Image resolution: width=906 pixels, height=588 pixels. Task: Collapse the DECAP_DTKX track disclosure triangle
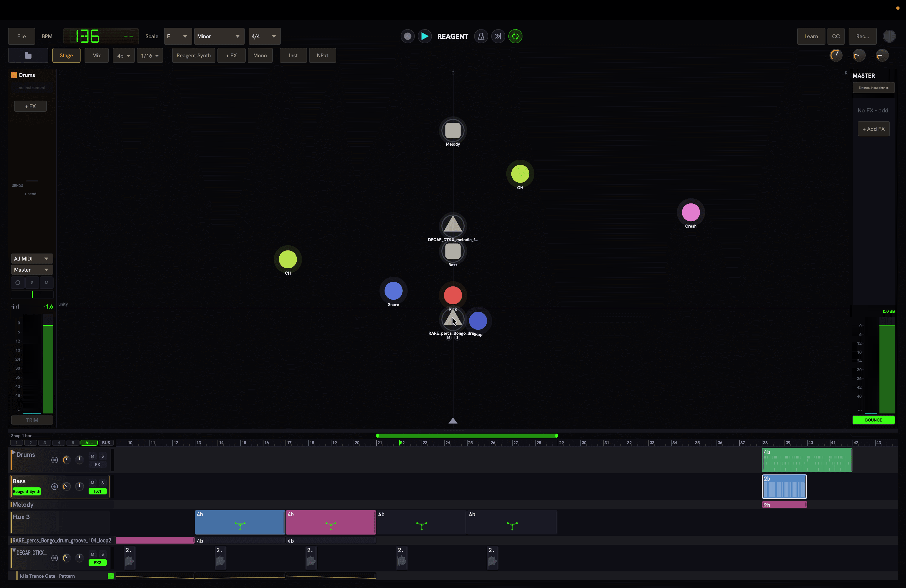tap(14, 551)
